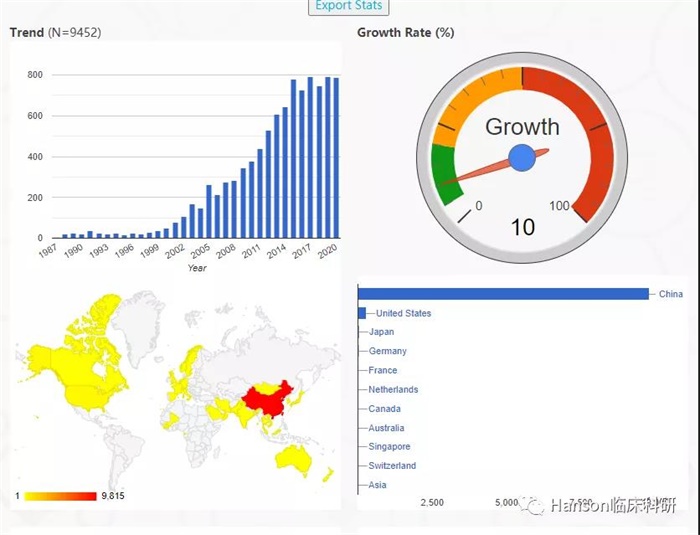
Task: Click the Export Stats button
Action: tap(348, 6)
